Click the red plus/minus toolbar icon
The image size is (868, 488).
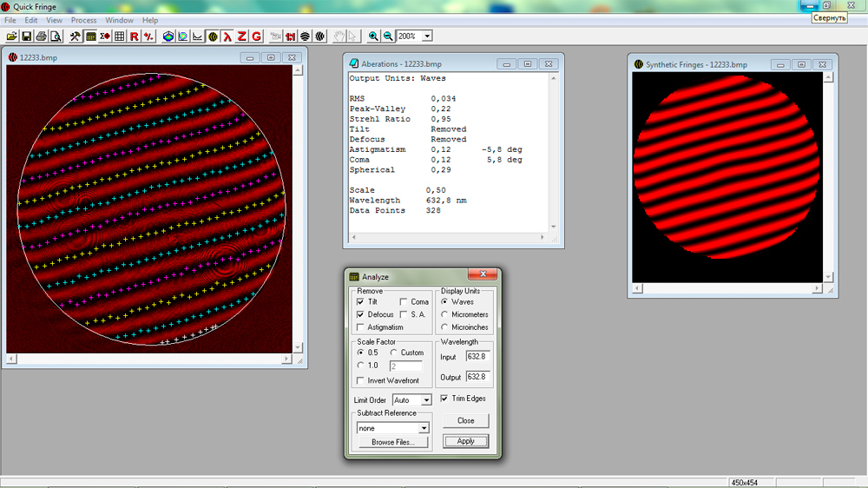pyautogui.click(x=148, y=36)
